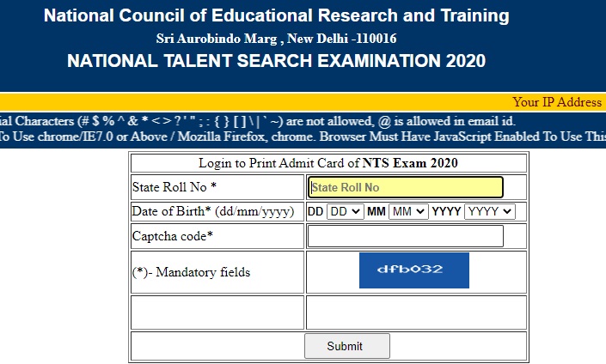Click the dfb032 captcha image

[x=414, y=270]
